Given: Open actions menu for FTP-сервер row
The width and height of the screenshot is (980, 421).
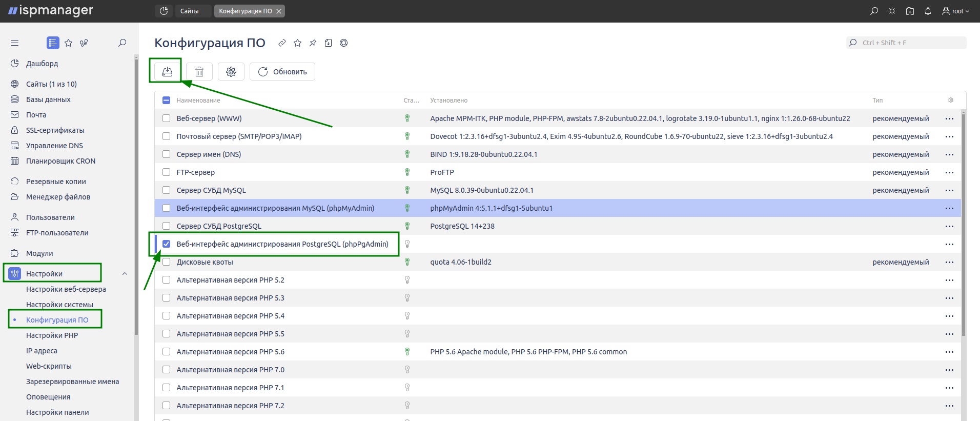Looking at the screenshot, I should [949, 172].
